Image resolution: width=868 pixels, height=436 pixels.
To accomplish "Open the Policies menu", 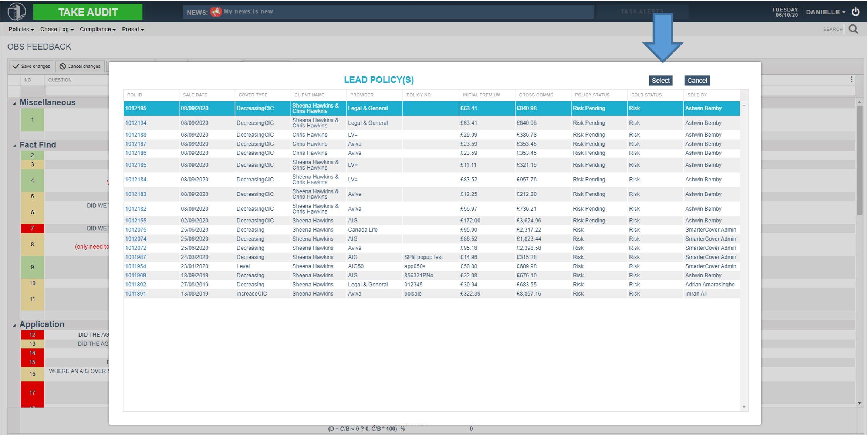I will [21, 30].
